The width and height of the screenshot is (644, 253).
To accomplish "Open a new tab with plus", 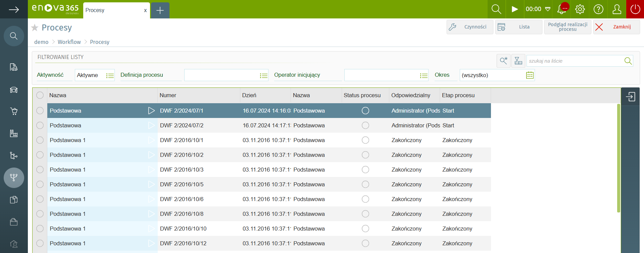I will click(160, 10).
